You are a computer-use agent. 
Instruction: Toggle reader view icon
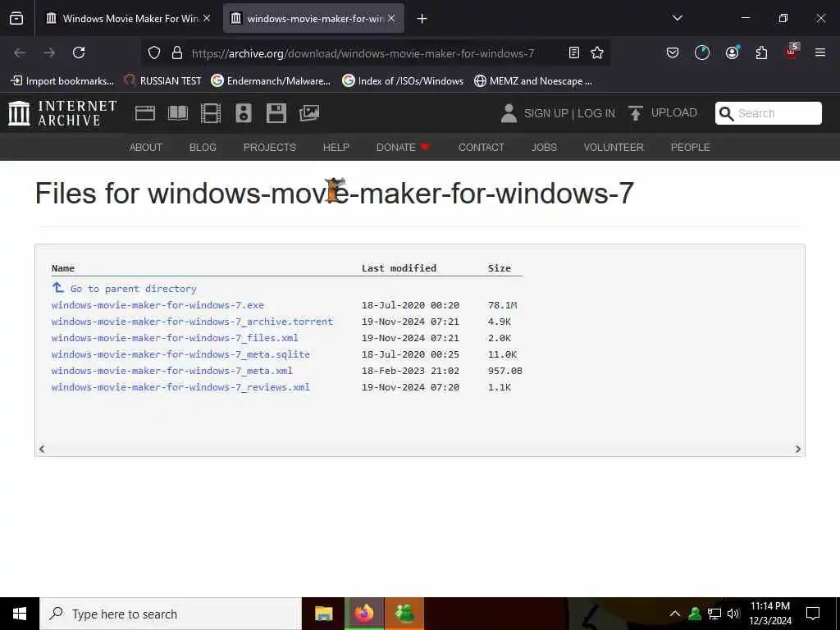point(573,52)
